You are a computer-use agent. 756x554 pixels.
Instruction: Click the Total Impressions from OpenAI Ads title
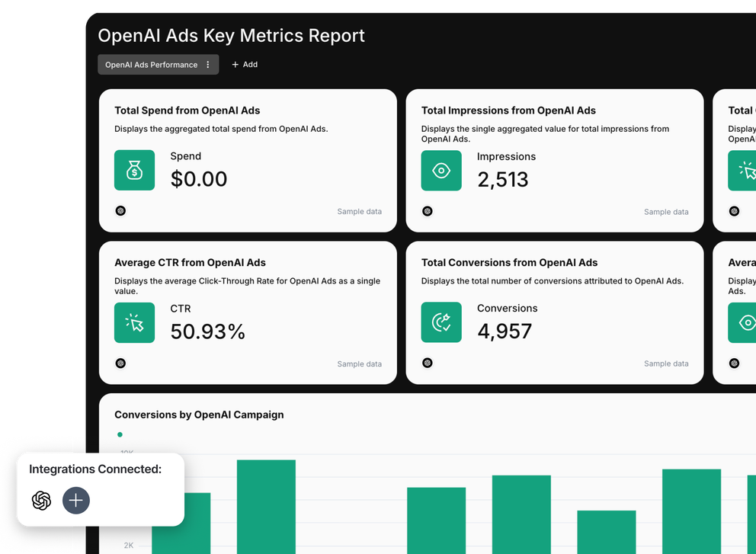click(508, 110)
